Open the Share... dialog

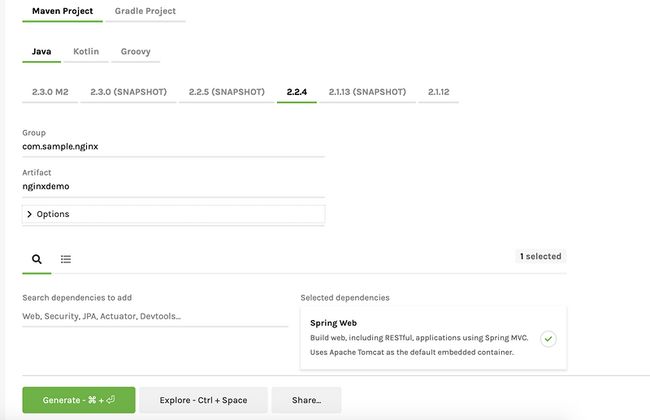(306, 400)
